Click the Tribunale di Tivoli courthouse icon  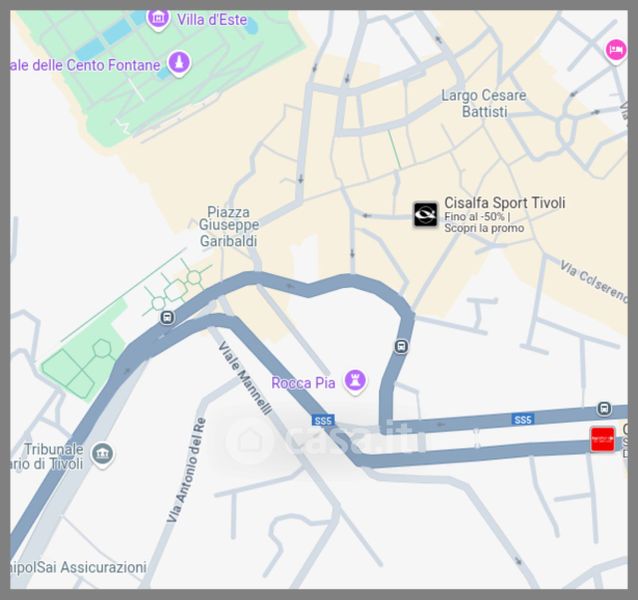pos(102,454)
